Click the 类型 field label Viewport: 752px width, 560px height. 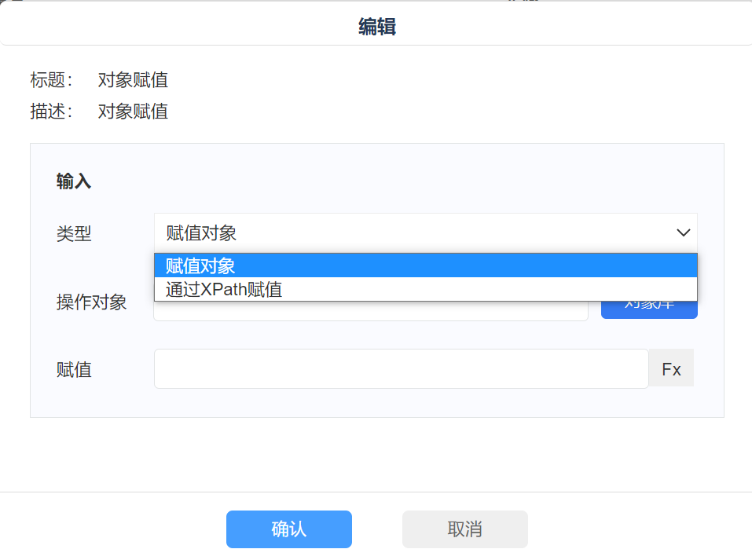click(x=74, y=233)
